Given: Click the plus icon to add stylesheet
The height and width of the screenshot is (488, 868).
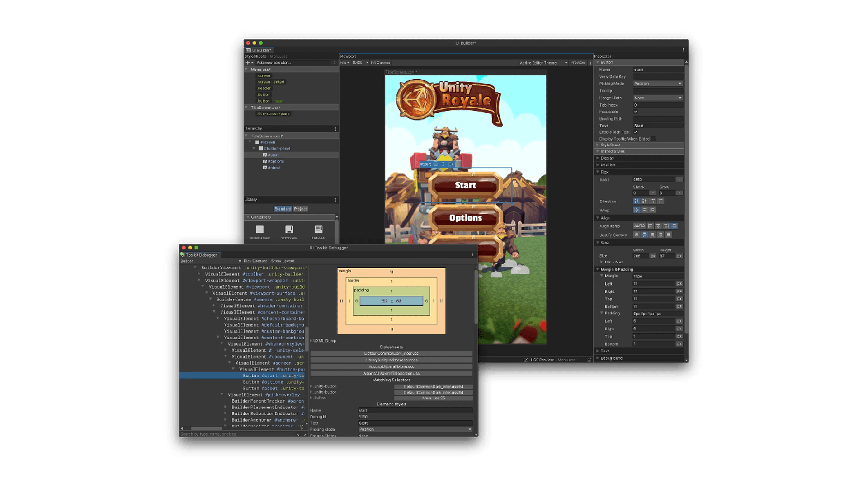Looking at the screenshot, I should pos(247,63).
